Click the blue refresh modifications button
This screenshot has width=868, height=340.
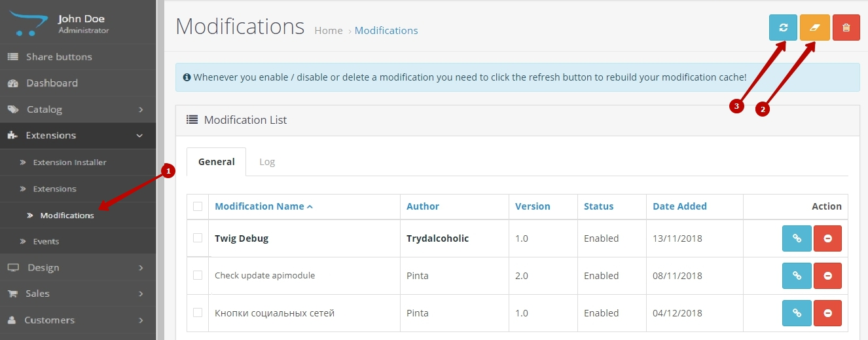point(783,28)
